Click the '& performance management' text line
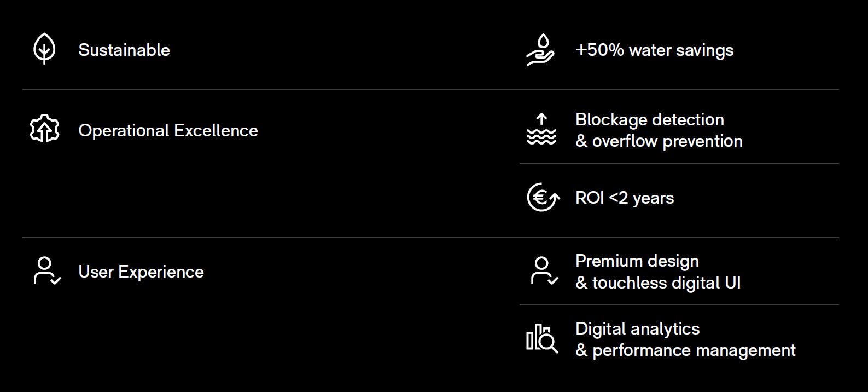This screenshot has width=868, height=392. pos(685,350)
